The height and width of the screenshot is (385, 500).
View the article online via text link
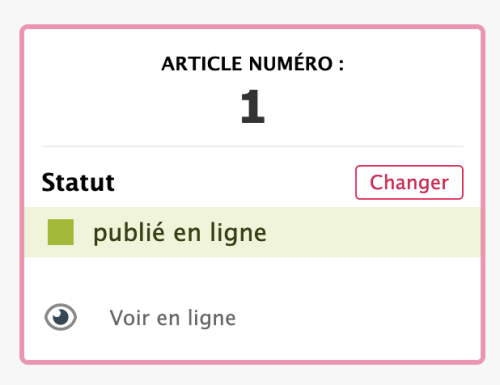(173, 318)
